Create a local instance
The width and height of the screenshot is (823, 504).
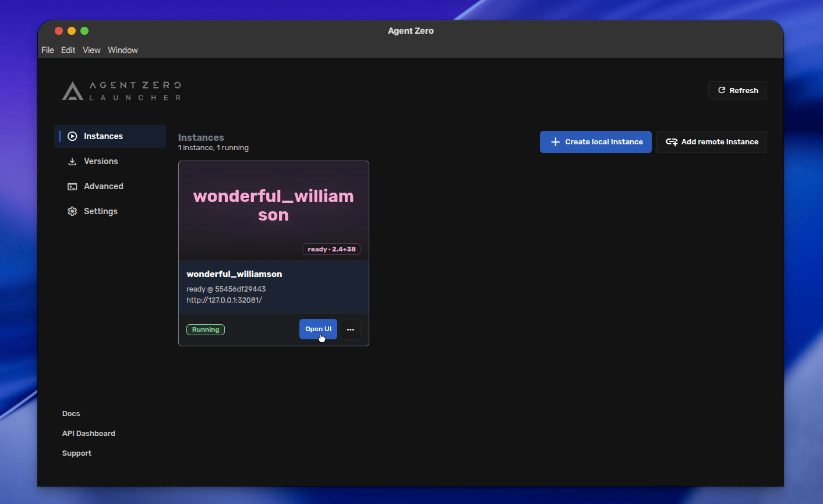(x=596, y=142)
